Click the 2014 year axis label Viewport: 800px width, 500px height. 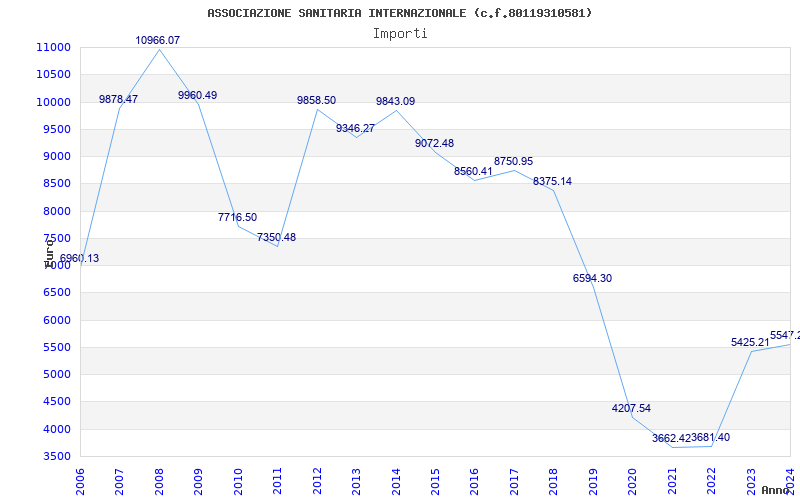pyautogui.click(x=396, y=482)
